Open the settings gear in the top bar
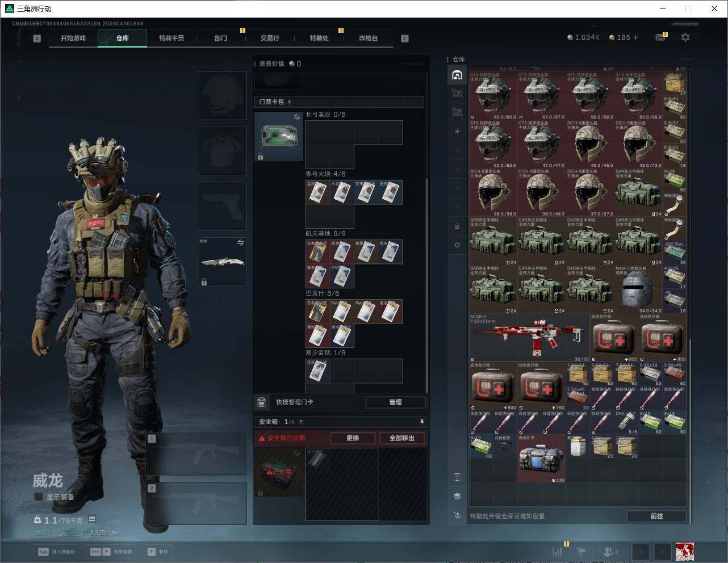The image size is (728, 563). [x=685, y=37]
